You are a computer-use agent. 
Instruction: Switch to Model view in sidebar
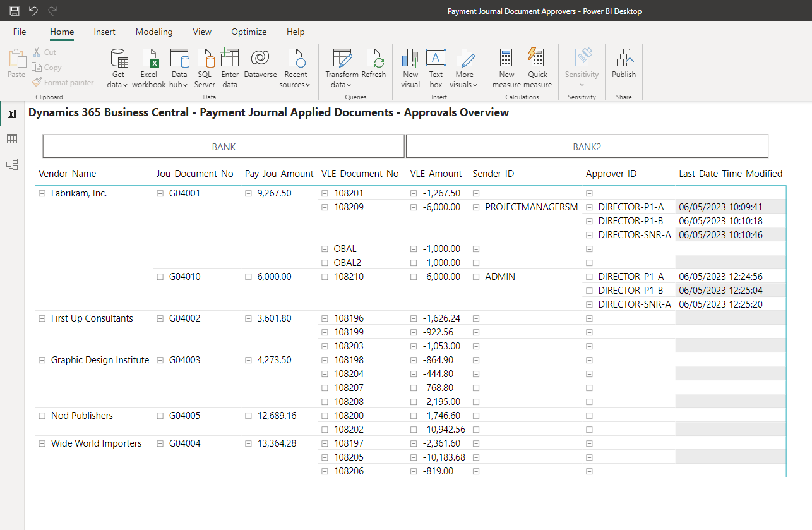11,164
